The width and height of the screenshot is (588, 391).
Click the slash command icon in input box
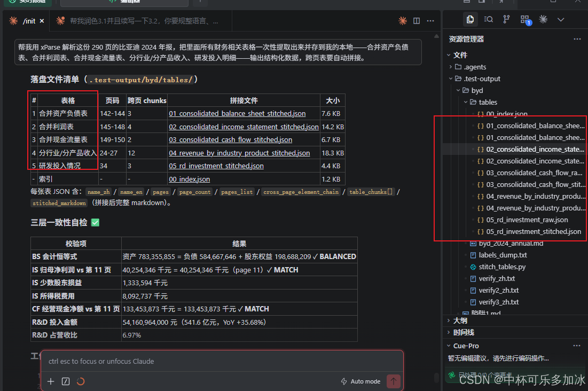66,381
